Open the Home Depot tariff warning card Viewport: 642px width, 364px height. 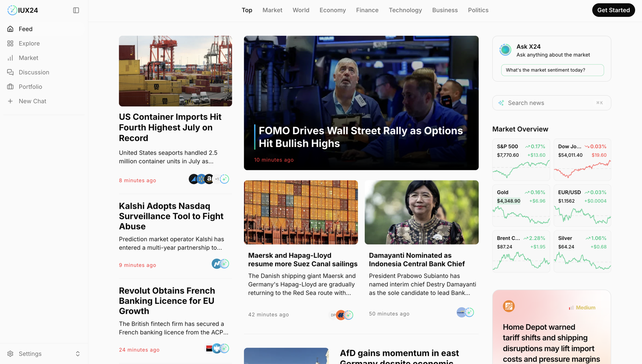pos(552,327)
